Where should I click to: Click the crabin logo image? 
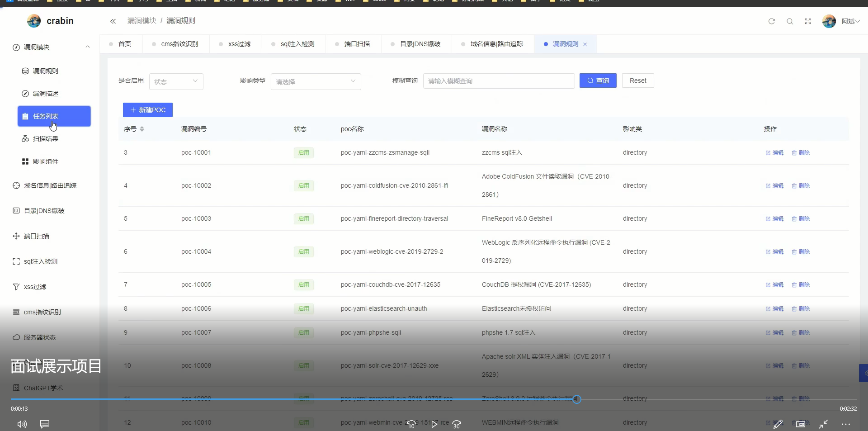(34, 21)
